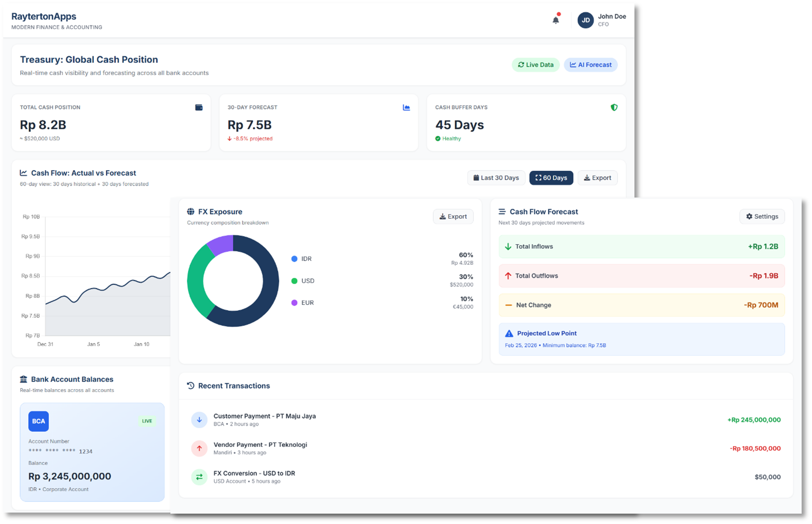Click the purple EUR legend dot
This screenshot has width=812, height=524.
pos(294,303)
